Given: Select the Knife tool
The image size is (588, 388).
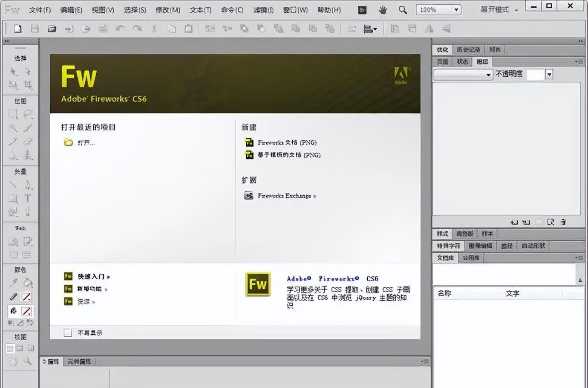Looking at the screenshot, I should click(28, 212).
